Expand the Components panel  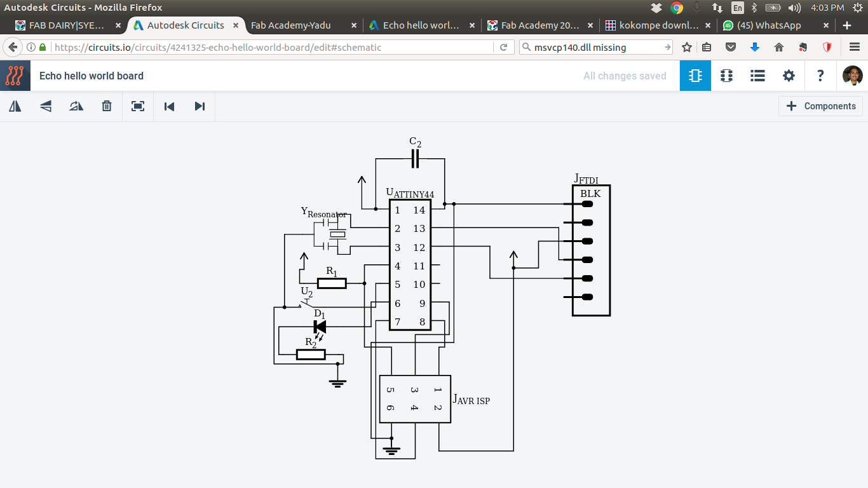click(x=820, y=106)
